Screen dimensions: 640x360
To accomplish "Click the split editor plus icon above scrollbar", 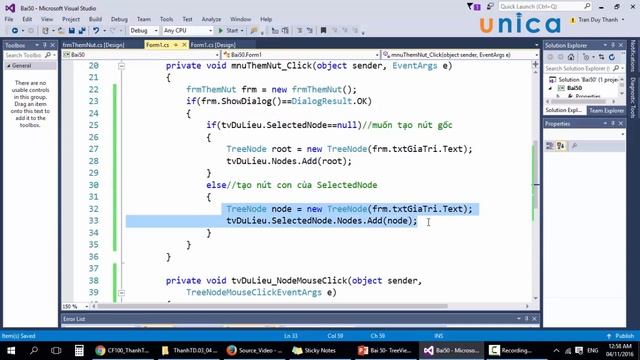I will pyautogui.click(x=535, y=64).
